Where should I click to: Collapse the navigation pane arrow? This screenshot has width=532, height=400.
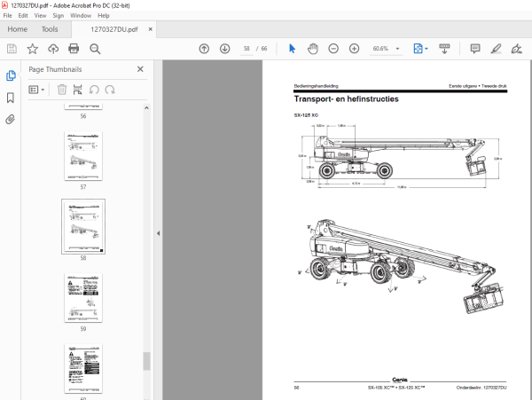158,233
